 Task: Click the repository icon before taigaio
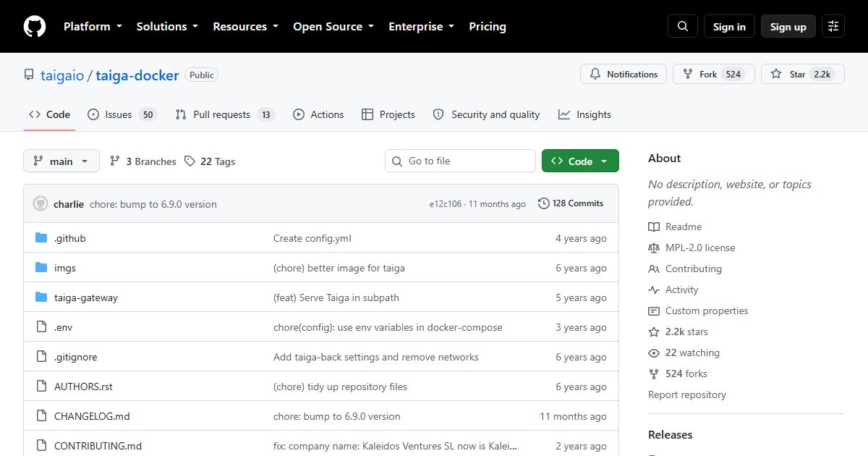[x=29, y=75]
